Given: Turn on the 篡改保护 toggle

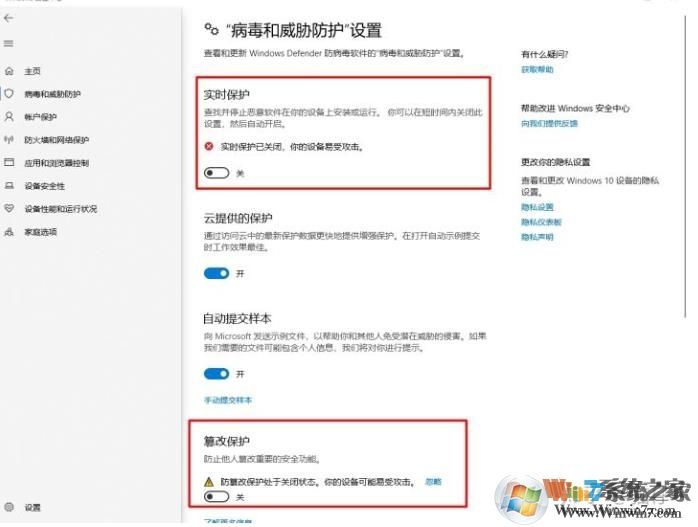Looking at the screenshot, I should (216, 496).
